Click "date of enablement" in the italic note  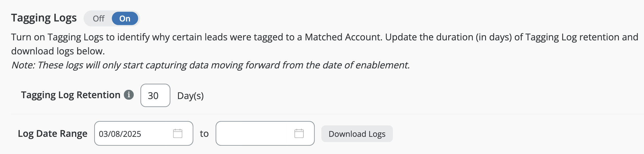(371, 65)
